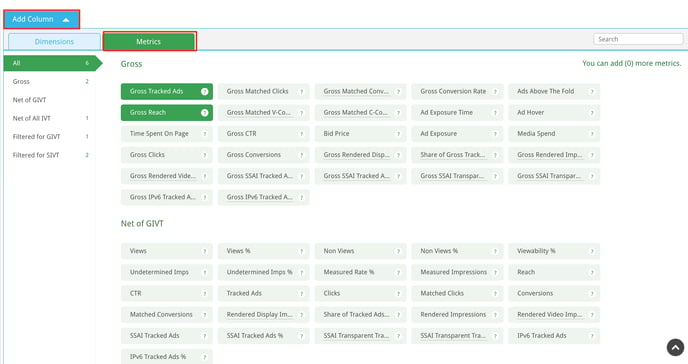Show help for Gross Clicks
The width and height of the screenshot is (688, 364).
pos(204,155)
